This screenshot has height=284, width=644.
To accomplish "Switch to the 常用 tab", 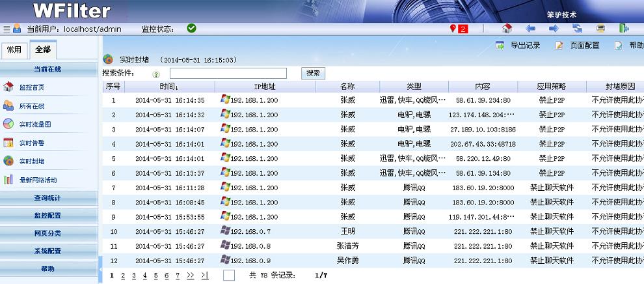I will pos(14,50).
